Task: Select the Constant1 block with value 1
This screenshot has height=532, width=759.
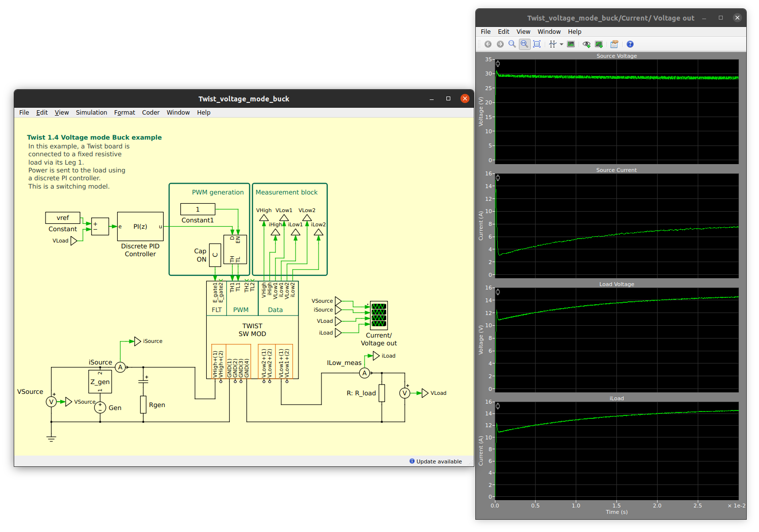Action: [198, 209]
